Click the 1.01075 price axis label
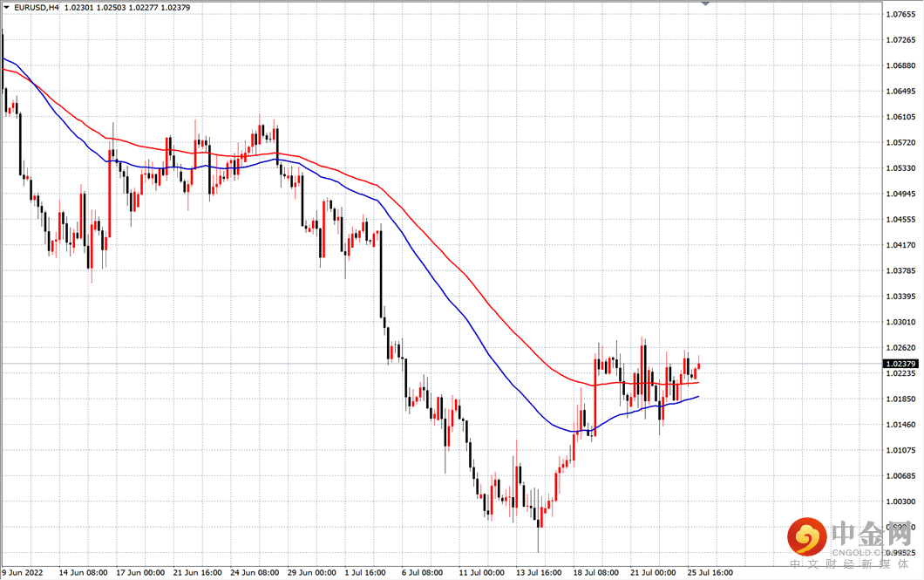The height and width of the screenshot is (580, 924). pyautogui.click(x=901, y=450)
